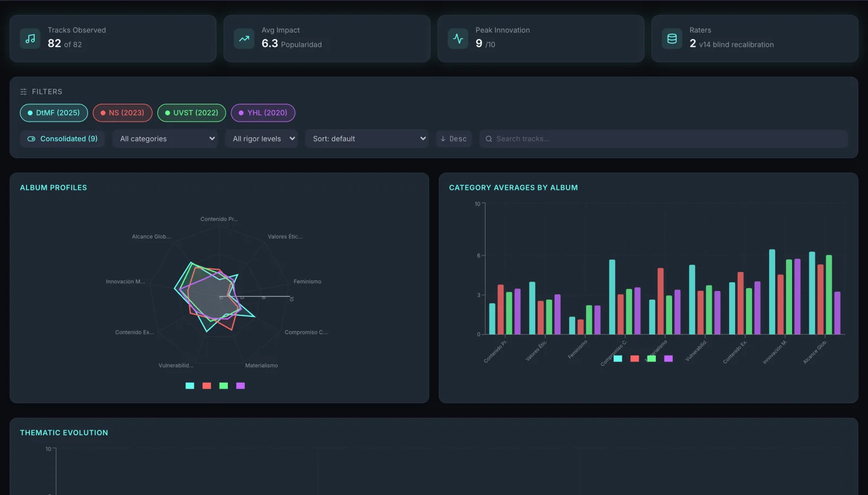Click purple legend swatch under radar chart
Image resolution: width=868 pixels, height=495 pixels.
click(240, 386)
